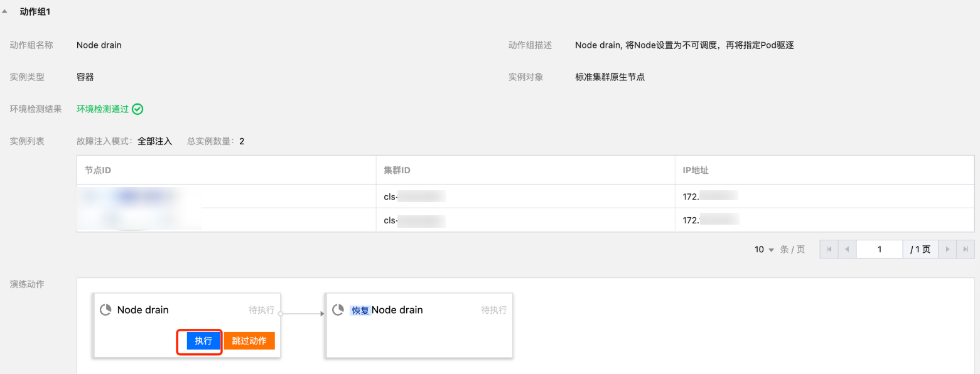
Task: Select the 恢复 Node drain action card
Action: (419, 333)
